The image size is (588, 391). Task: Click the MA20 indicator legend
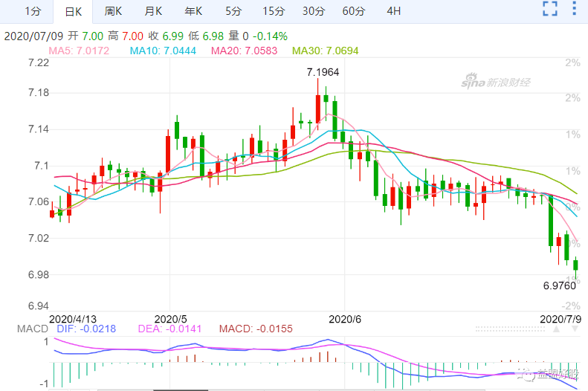tap(244, 51)
